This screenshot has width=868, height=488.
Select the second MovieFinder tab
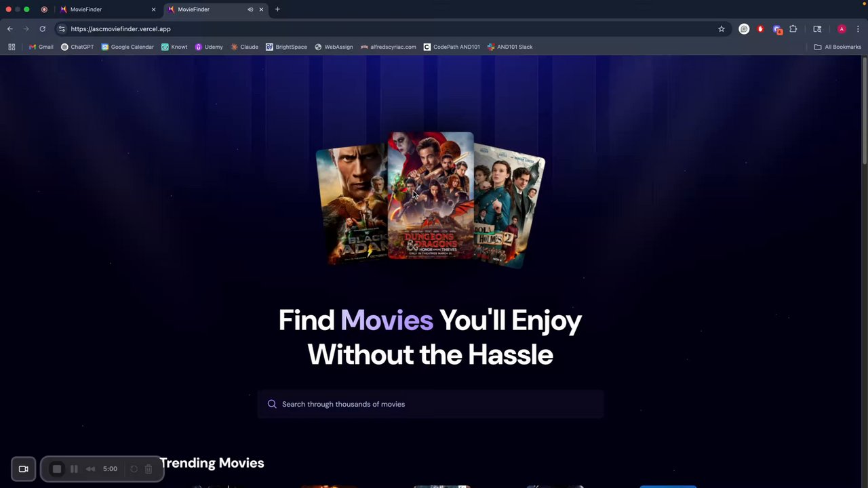pos(215,9)
